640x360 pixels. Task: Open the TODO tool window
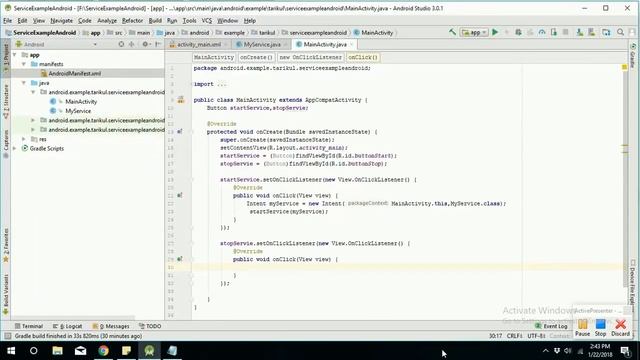point(150,326)
